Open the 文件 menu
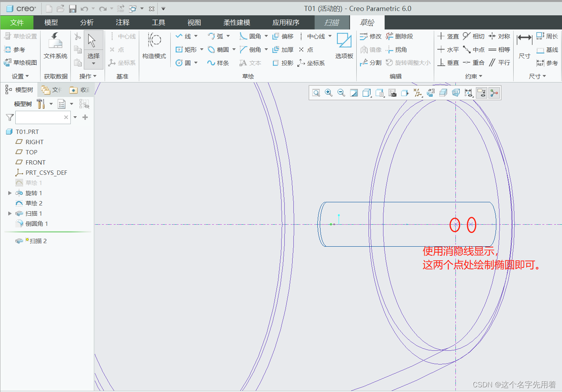 click(x=17, y=22)
